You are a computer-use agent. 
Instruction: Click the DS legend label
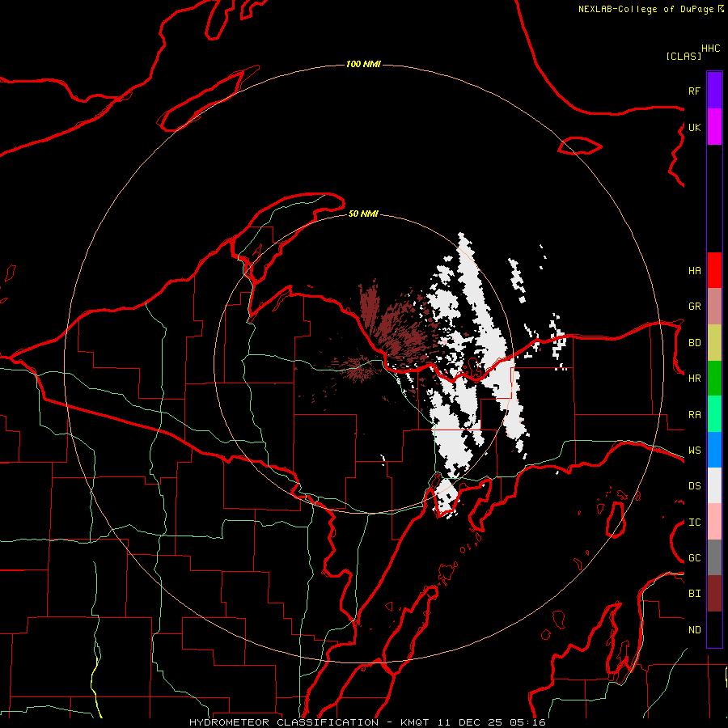point(694,486)
